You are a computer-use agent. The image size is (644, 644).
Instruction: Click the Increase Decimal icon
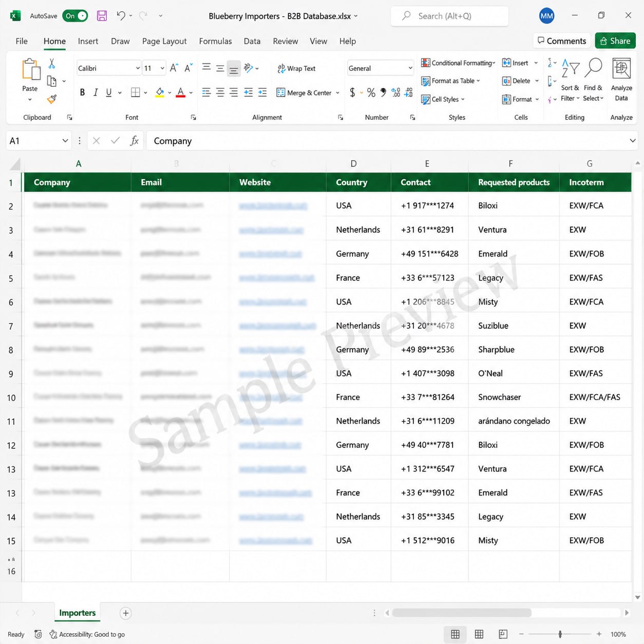396,92
